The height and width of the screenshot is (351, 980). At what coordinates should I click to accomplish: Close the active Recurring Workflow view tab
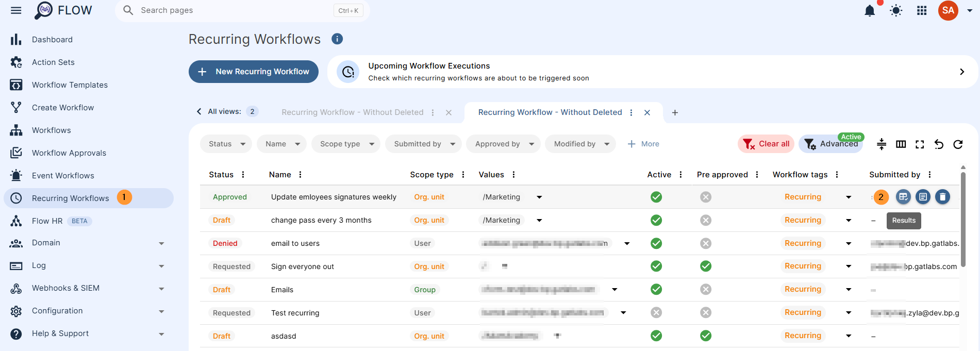[647, 112]
